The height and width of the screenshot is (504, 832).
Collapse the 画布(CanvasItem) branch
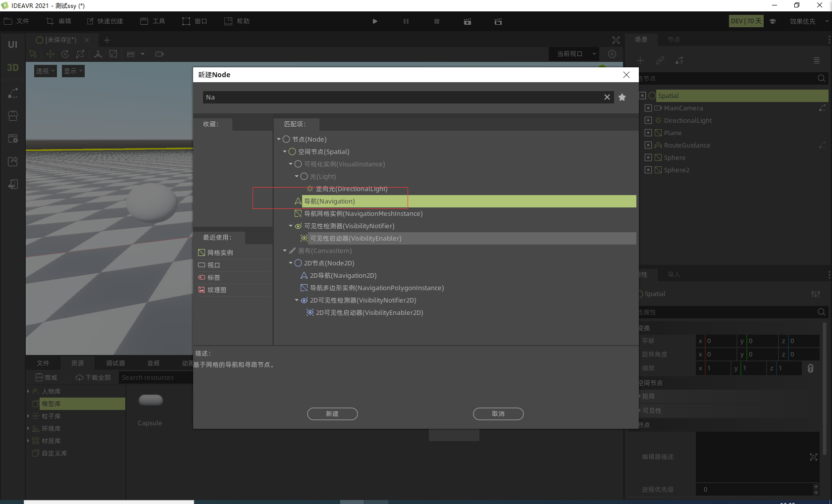coord(285,251)
